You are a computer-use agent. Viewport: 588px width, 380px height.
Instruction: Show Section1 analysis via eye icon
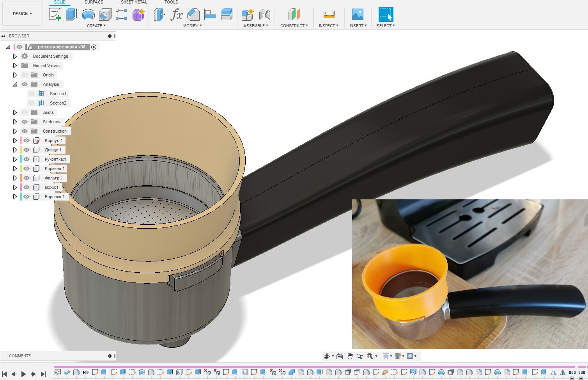(32, 94)
